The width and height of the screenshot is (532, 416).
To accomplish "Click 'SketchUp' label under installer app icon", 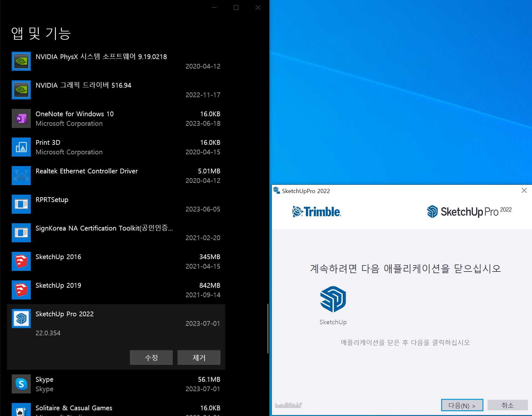I will (333, 322).
